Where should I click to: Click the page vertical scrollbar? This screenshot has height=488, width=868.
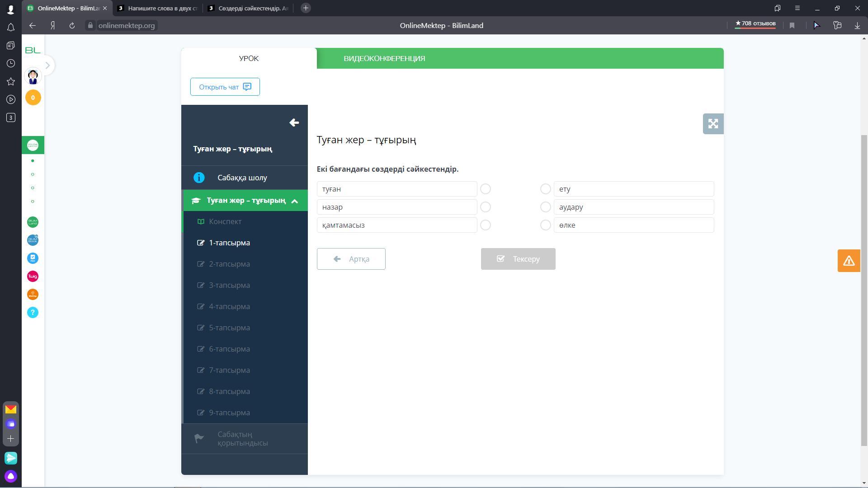[x=864, y=289]
